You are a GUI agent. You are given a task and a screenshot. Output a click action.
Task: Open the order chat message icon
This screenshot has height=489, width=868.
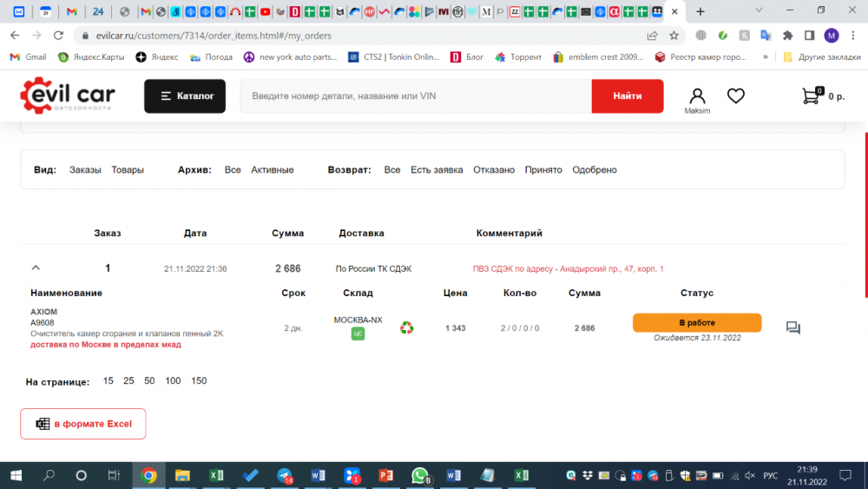(792, 328)
